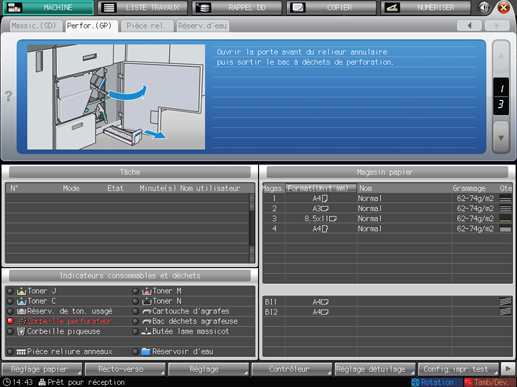Click the Cartouche d'agrafes indicator light
517x387 pixels.
tap(135, 311)
